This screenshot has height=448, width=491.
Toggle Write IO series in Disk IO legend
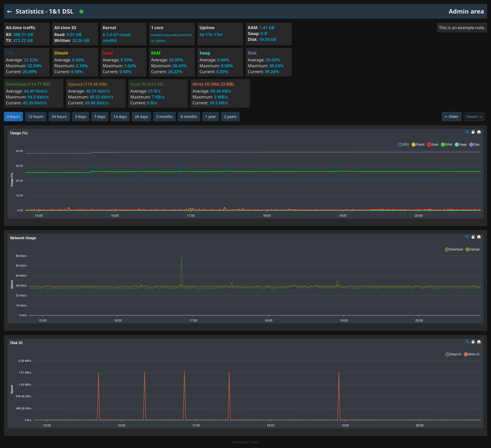[472, 354]
